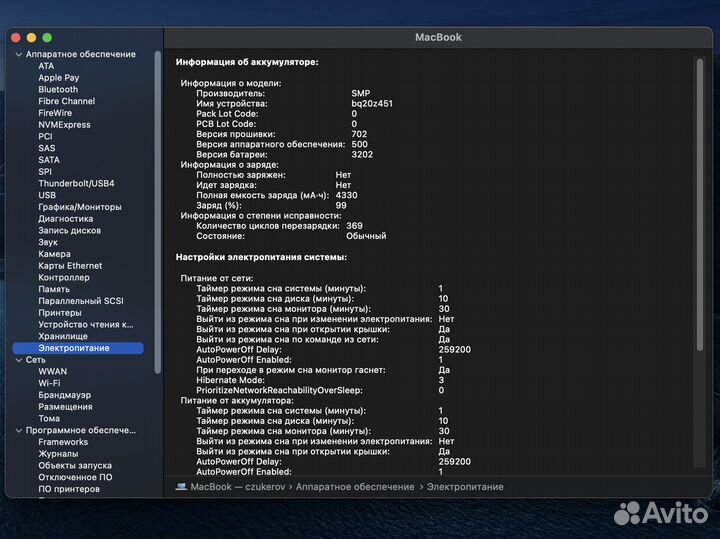This screenshot has height=539, width=720.
Task: Click the MacBook icon in the path bar
Action: [x=181, y=487]
